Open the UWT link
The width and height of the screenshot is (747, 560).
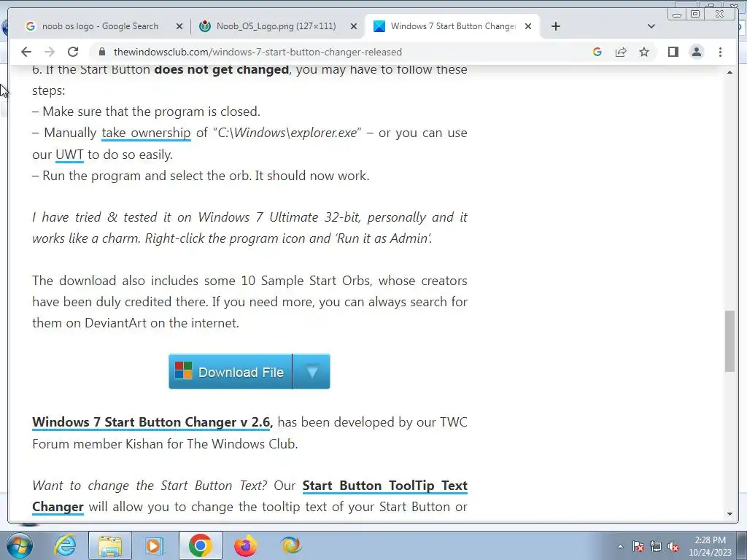click(x=69, y=155)
